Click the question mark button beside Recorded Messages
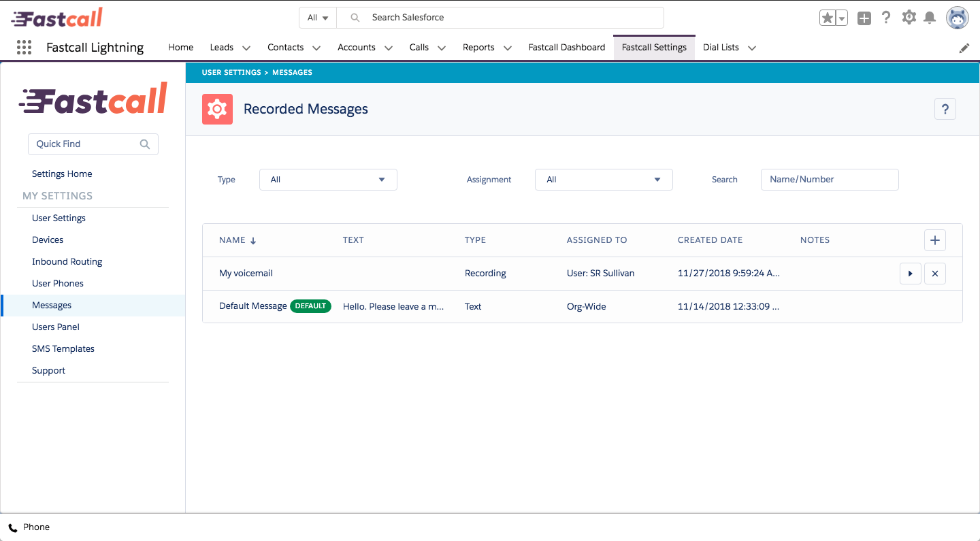The width and height of the screenshot is (980, 541). click(x=945, y=108)
